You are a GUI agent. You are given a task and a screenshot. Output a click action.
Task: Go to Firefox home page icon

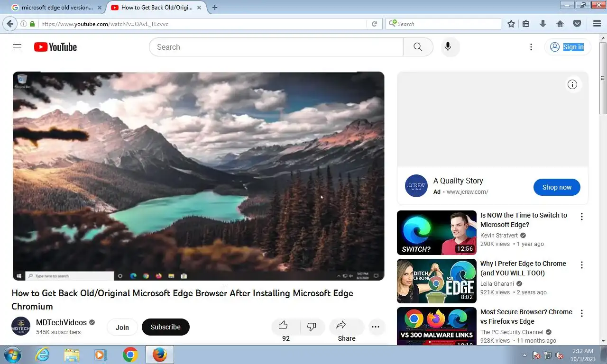point(560,24)
